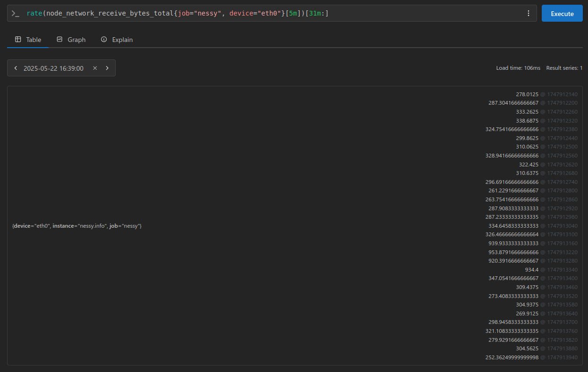This screenshot has width=588, height=372.
Task: Select value 252.36249999999998
Action: [512, 357]
